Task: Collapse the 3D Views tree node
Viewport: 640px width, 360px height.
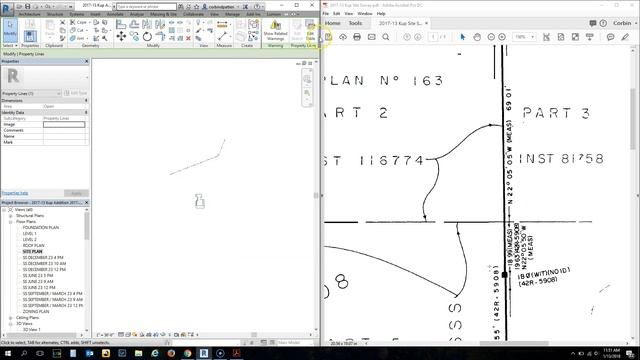Action: click(11, 324)
